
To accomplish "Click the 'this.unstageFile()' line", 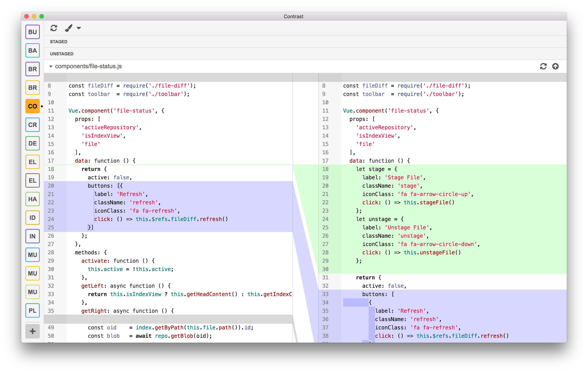I will point(411,252).
